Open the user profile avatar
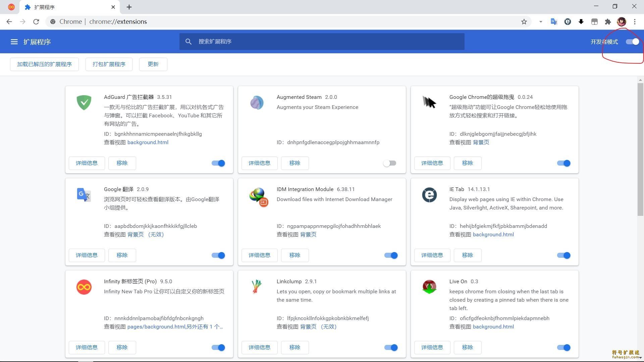Image resolution: width=644 pixels, height=362 pixels. (621, 22)
